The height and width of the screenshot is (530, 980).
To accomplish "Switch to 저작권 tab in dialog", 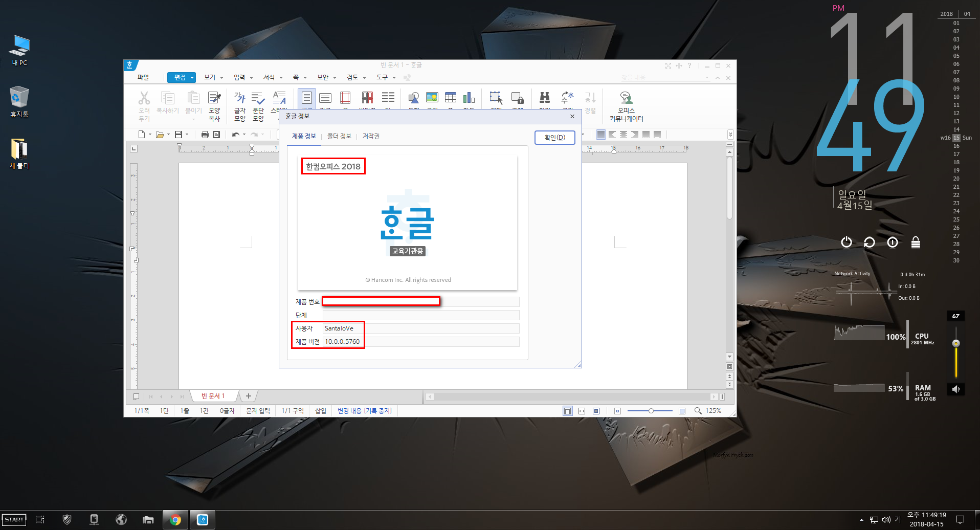I will coord(371,136).
